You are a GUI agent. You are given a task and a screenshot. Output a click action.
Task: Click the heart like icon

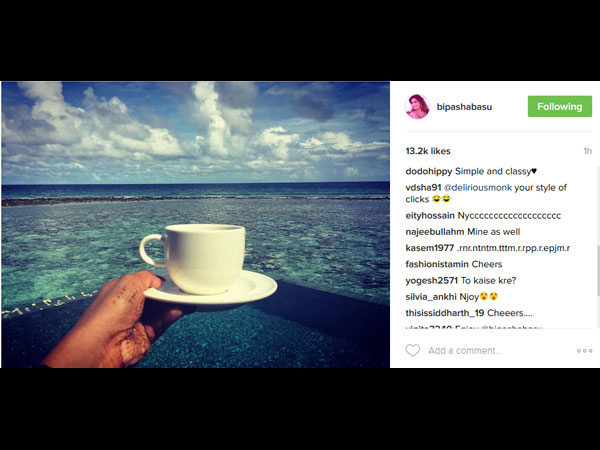pyautogui.click(x=412, y=350)
